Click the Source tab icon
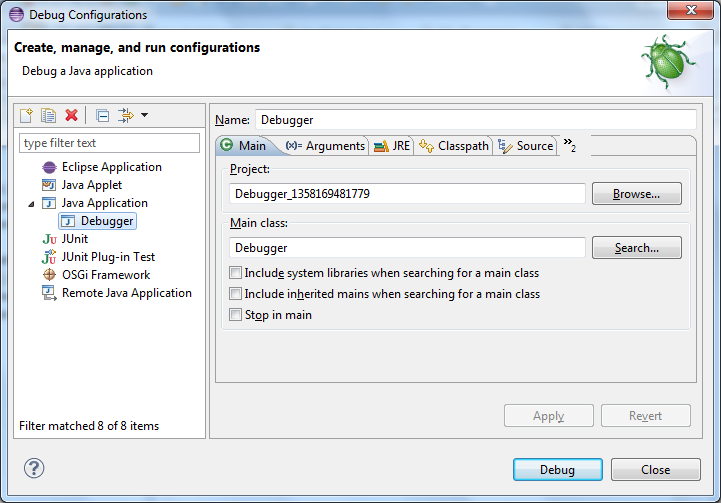Viewport: 721px width, 503px height. [505, 146]
